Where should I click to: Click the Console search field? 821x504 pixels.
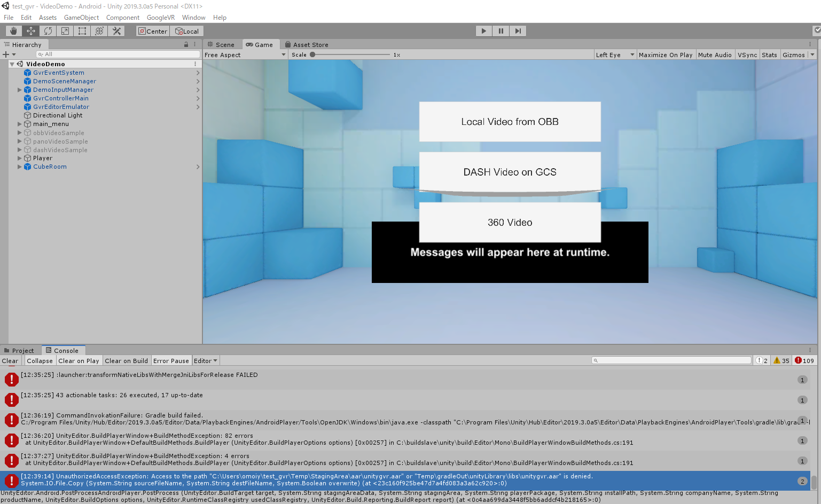pos(671,360)
